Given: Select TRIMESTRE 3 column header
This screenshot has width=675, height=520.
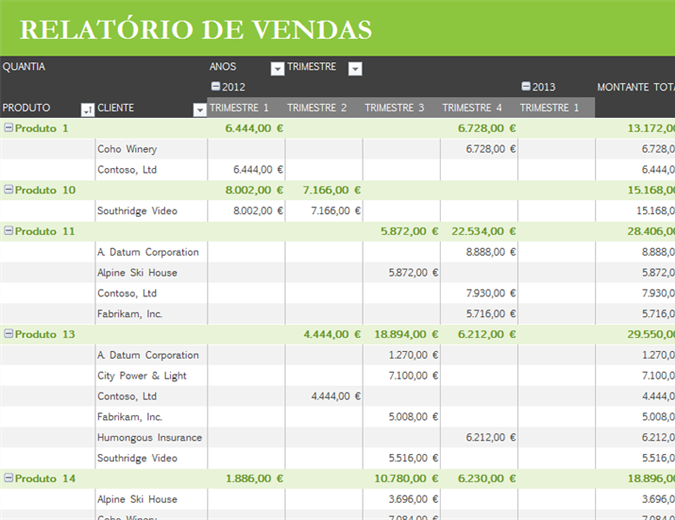Looking at the screenshot, I should click(394, 108).
